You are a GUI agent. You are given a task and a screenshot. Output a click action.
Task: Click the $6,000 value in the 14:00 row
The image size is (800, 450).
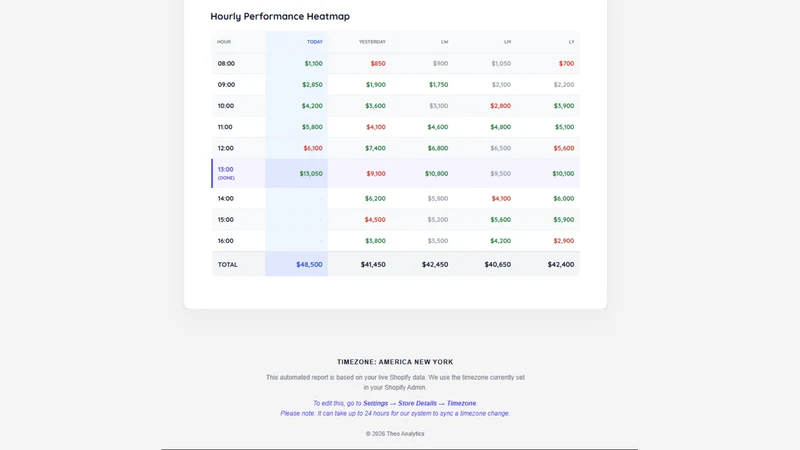coord(564,198)
